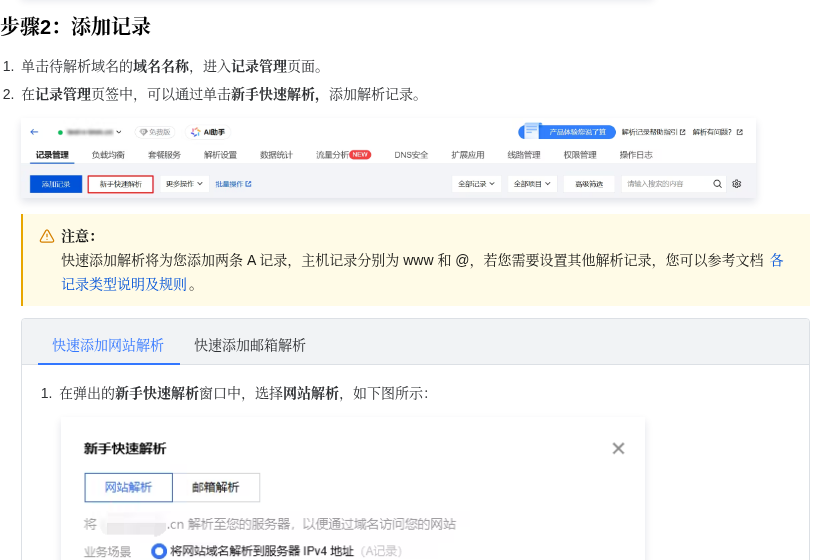Screen dimensions: 840x560
Task: Click the warning triangle icon beside 注意
Action: pos(47,236)
